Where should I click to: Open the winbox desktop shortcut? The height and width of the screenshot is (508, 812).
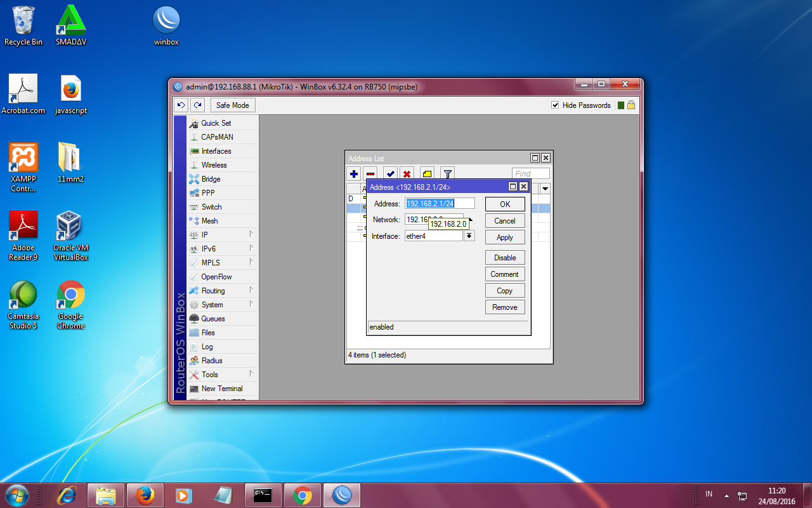pos(166,26)
